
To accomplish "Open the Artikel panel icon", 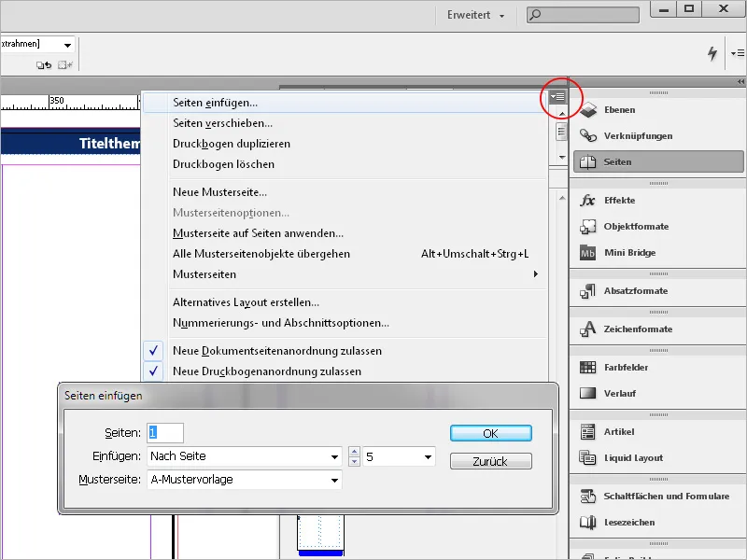I will (x=588, y=432).
